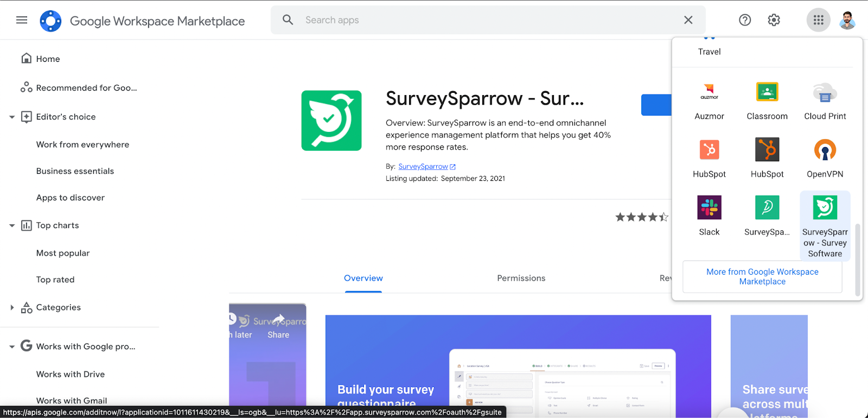Click the Listing updated September 23, 2021 text

pyautogui.click(x=445, y=179)
